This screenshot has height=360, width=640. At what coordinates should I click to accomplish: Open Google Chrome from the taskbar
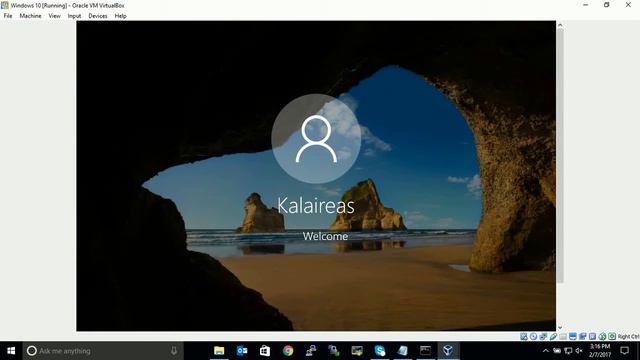click(288, 351)
